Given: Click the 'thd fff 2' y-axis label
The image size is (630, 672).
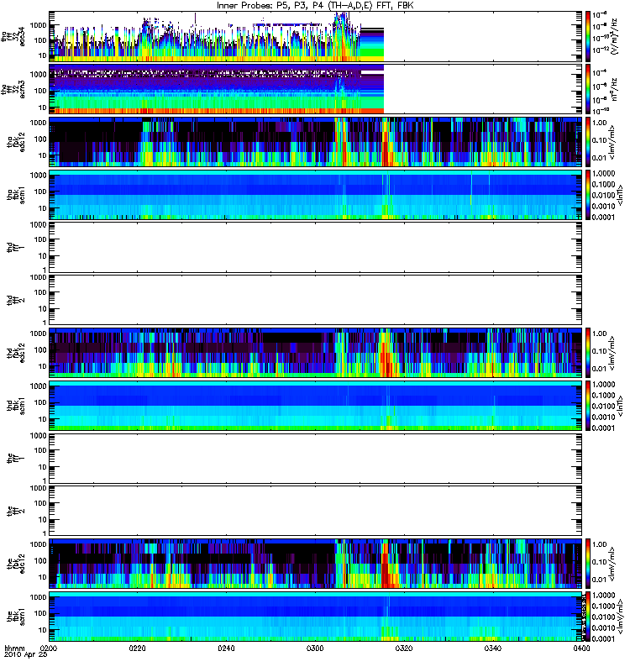Looking at the screenshot, I should pos(16,300).
